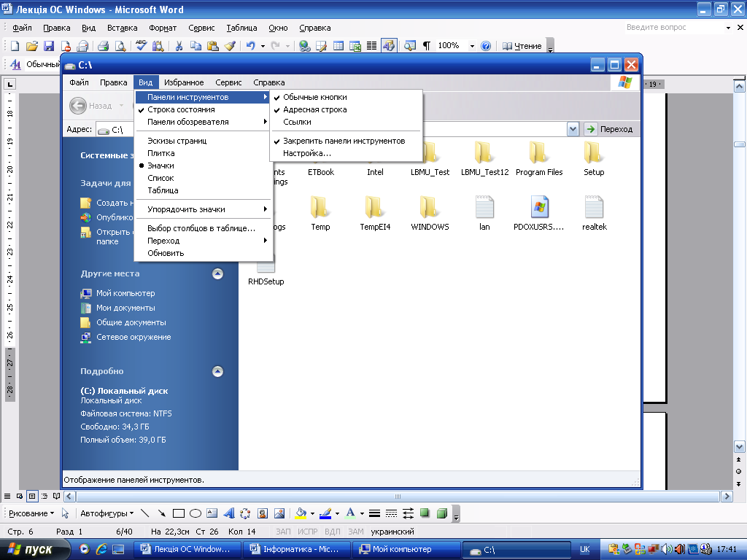The image size is (747, 560).
Task: Toggle Закрепить панели инструментов
Action: click(346, 141)
